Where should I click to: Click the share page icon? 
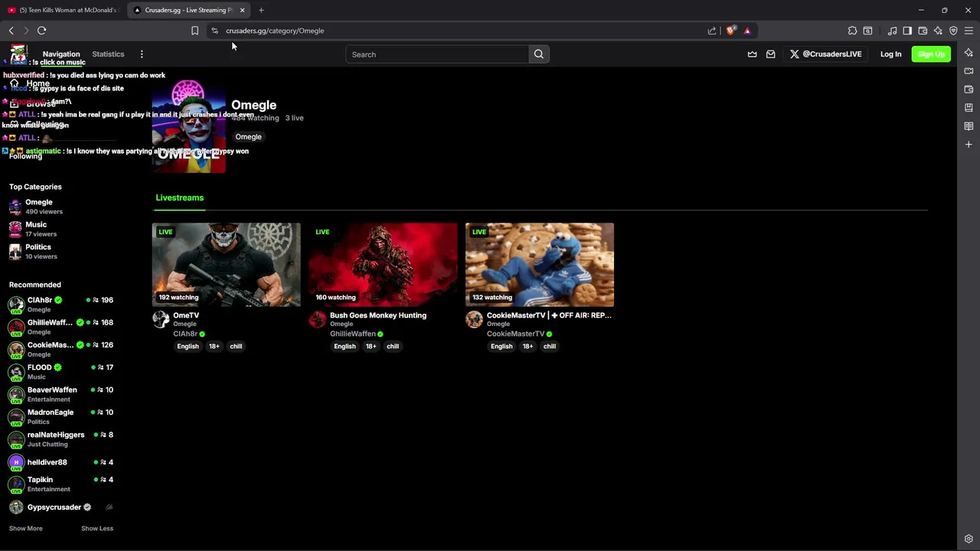click(x=712, y=31)
